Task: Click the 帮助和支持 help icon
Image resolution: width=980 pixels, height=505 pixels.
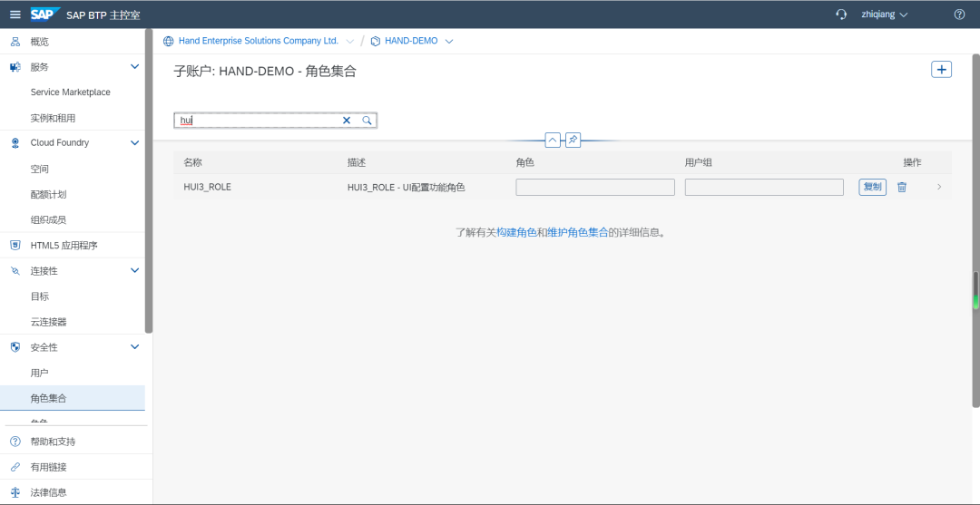Action: (x=15, y=442)
